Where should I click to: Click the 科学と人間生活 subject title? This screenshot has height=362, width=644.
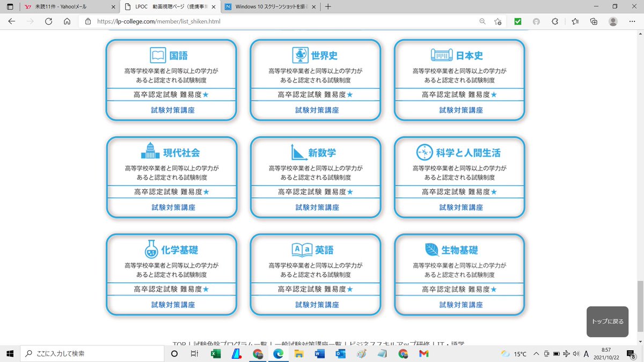pyautogui.click(x=468, y=153)
